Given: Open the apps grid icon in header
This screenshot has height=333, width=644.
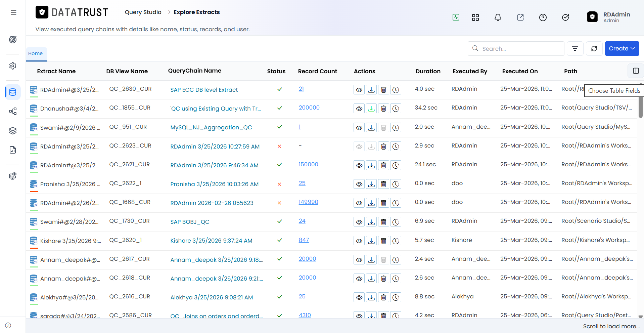Looking at the screenshot, I should click(x=475, y=17).
